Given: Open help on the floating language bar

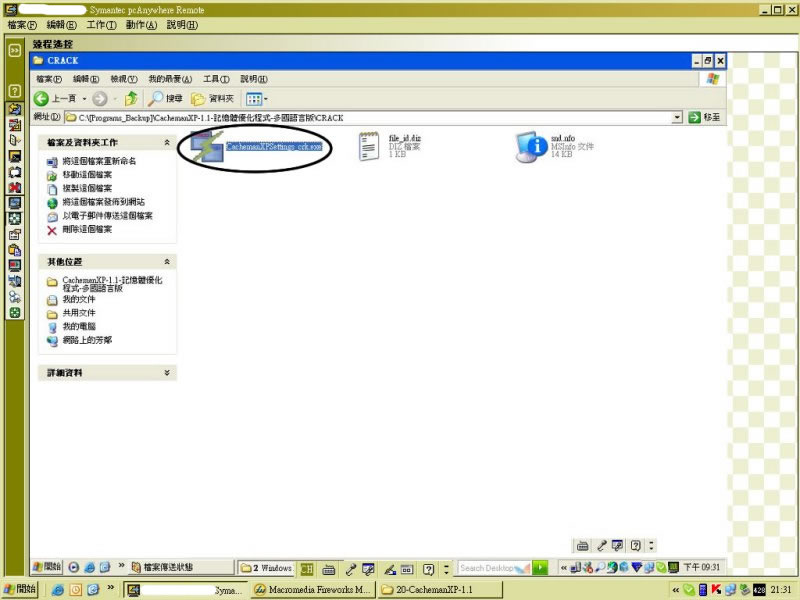Looking at the screenshot, I should (635, 546).
